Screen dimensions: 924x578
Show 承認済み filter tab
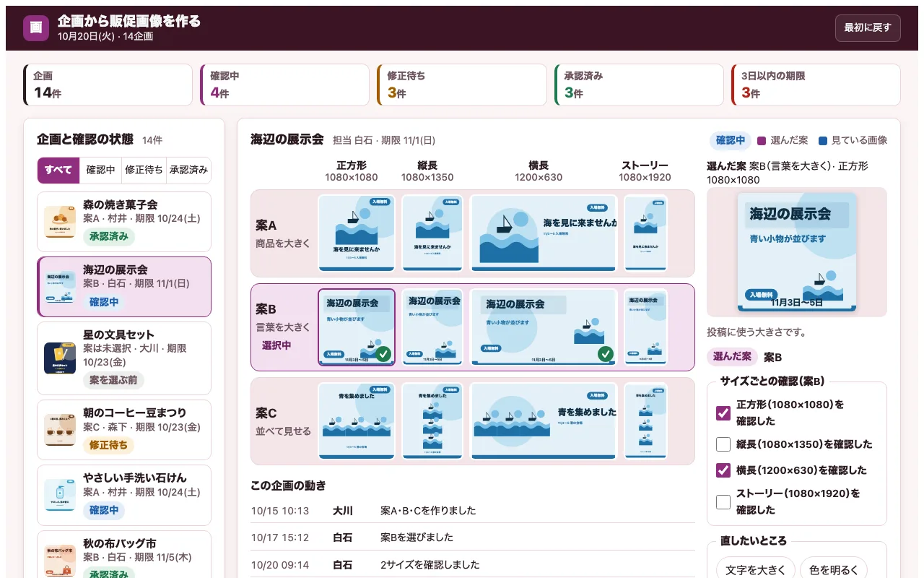click(188, 171)
